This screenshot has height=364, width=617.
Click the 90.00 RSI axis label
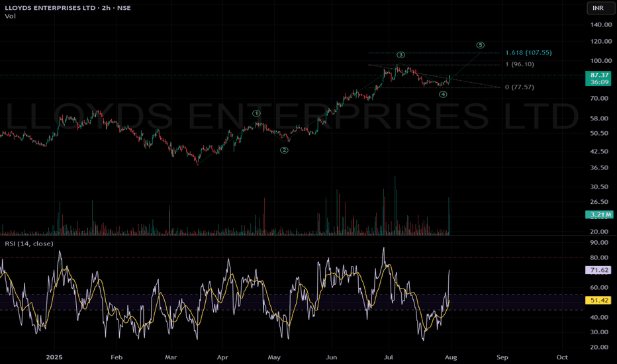[x=599, y=243]
